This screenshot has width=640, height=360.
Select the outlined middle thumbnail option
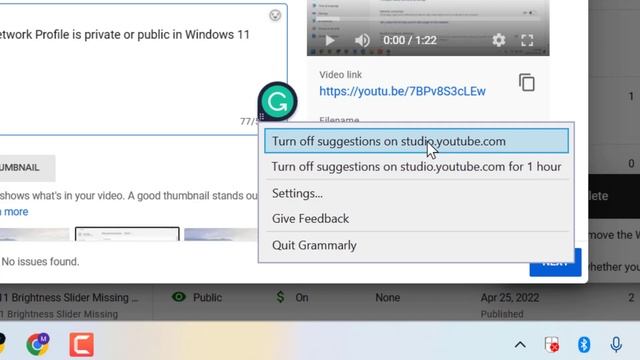tap(127, 234)
